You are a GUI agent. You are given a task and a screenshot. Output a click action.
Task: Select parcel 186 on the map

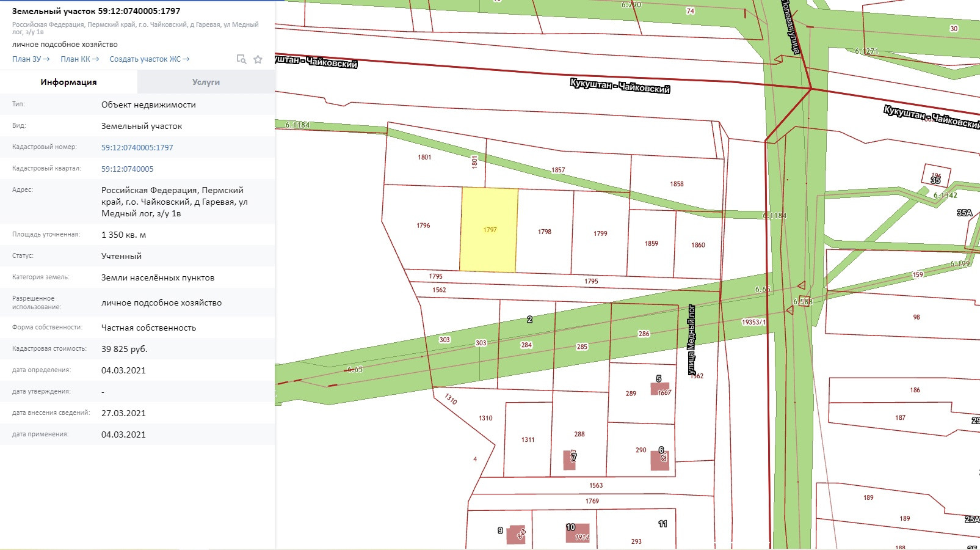pos(915,390)
